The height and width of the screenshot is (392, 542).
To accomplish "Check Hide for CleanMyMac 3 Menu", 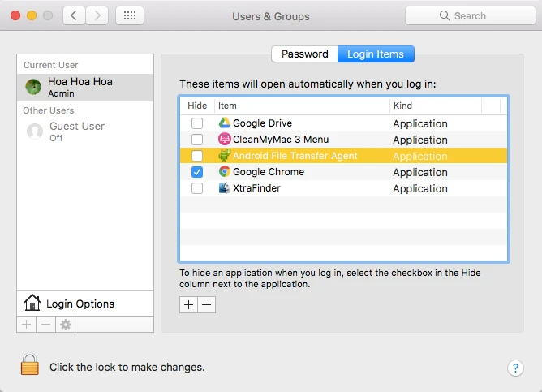I will [197, 140].
